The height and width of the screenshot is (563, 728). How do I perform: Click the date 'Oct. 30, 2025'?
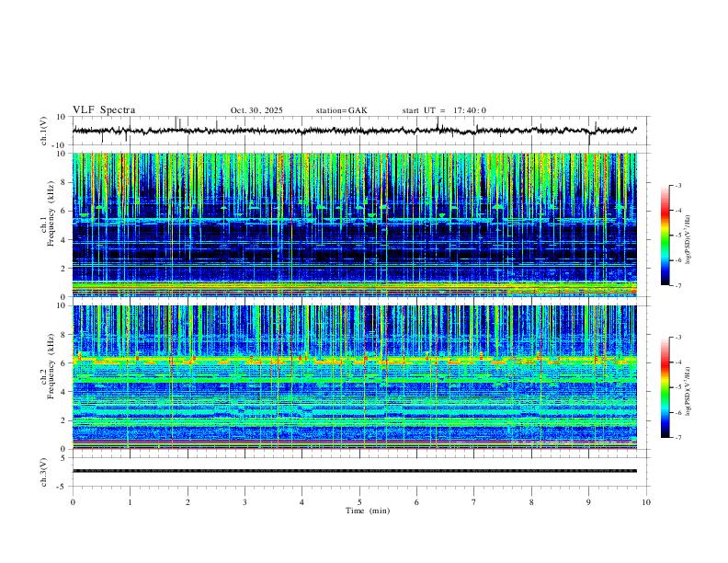(256, 110)
